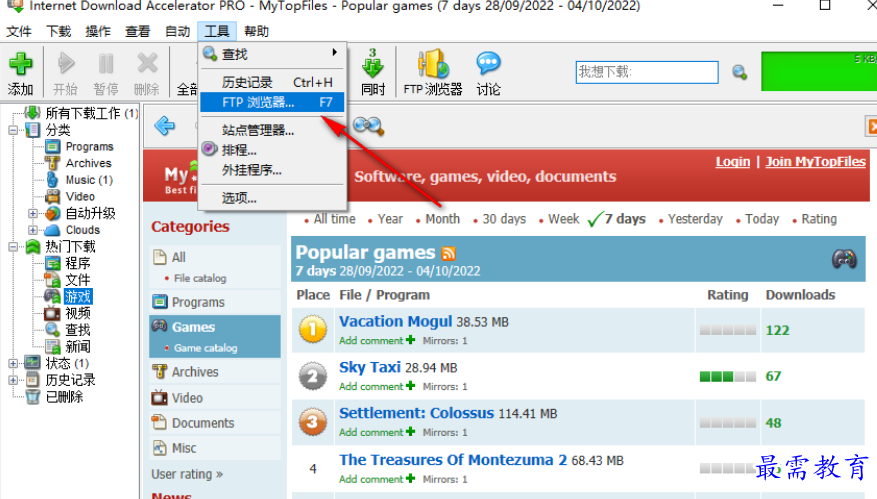877x499 pixels.
Task: Open the Sky Taxi game link
Action: pos(370,367)
